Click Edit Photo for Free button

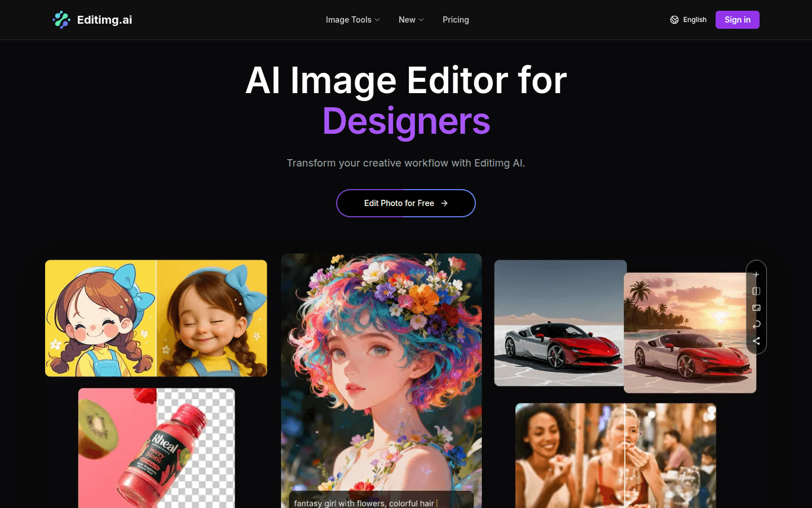(405, 203)
